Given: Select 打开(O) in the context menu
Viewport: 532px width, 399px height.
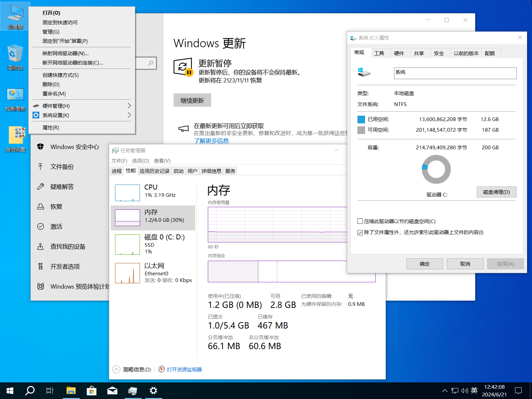Looking at the screenshot, I should pos(82,13).
